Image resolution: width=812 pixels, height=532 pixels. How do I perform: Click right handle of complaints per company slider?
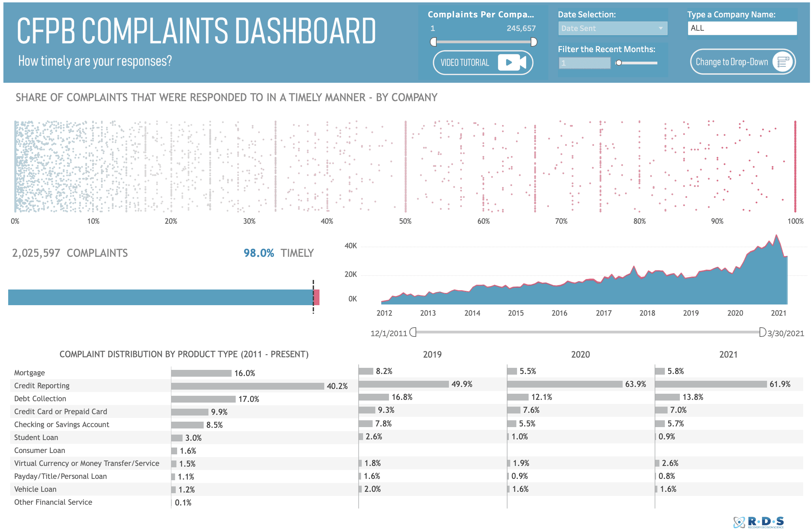[534, 42]
